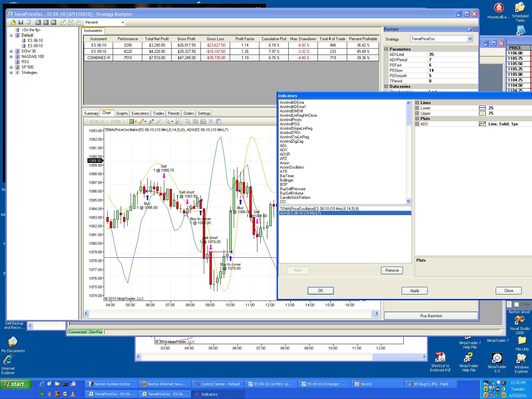Expand the Strategies tree node

click(x=11, y=72)
